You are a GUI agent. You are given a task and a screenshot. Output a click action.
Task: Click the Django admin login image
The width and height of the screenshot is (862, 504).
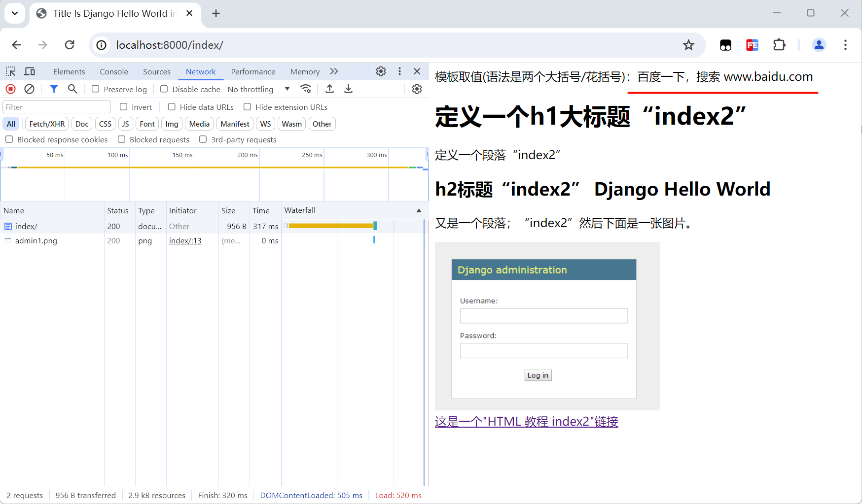coord(547,326)
